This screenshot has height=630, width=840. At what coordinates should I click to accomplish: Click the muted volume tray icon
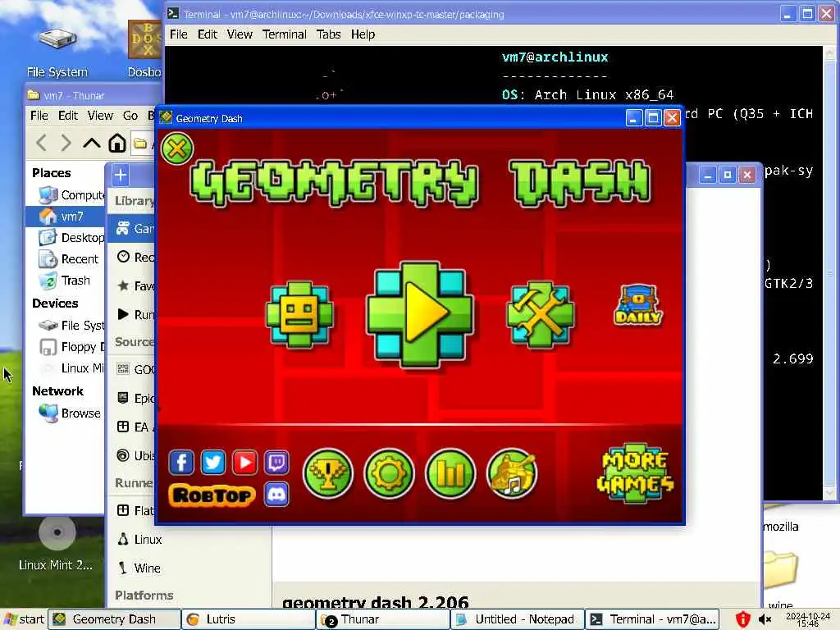(x=765, y=620)
